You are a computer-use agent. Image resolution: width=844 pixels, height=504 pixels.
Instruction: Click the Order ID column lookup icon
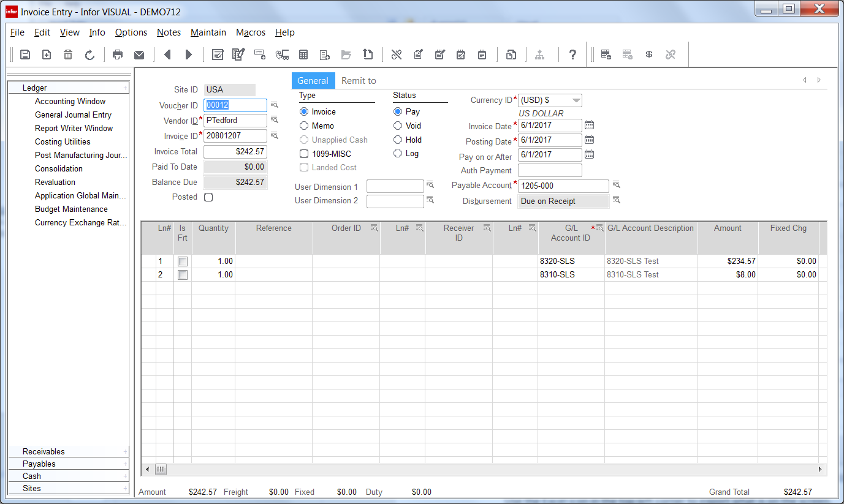click(x=373, y=228)
